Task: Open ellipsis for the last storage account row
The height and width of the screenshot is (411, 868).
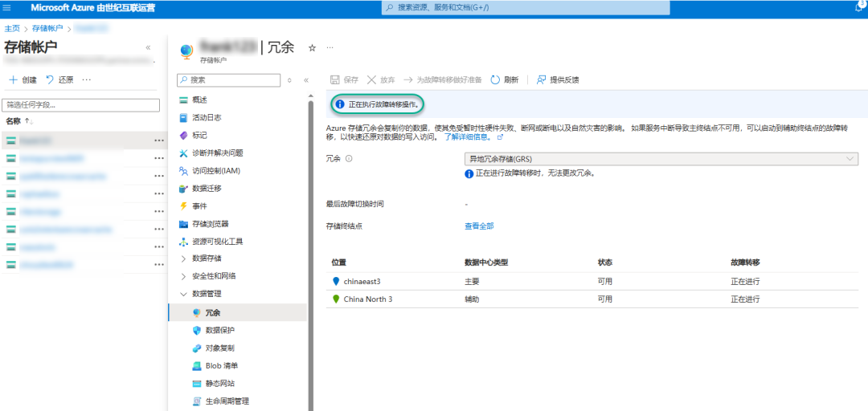Action: point(159,265)
